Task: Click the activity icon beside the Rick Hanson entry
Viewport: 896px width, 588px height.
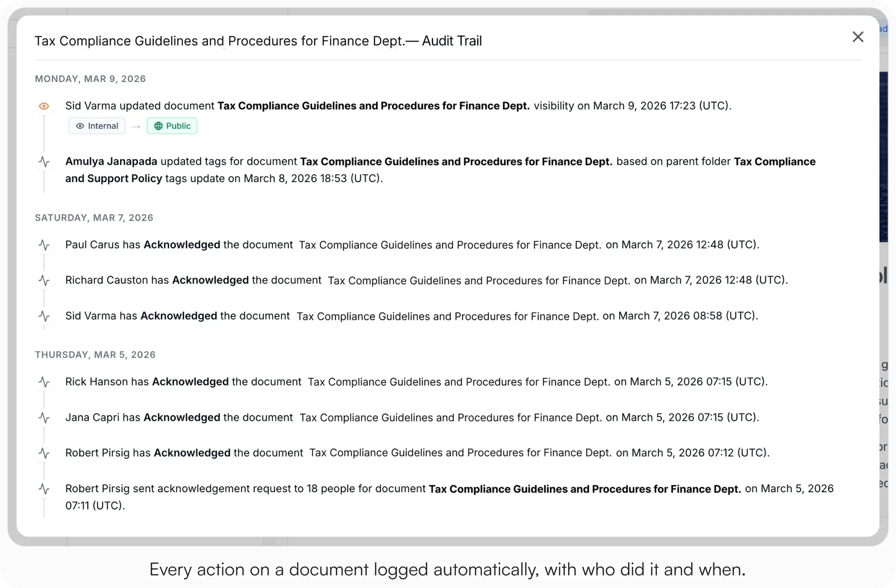Action: [x=44, y=382]
